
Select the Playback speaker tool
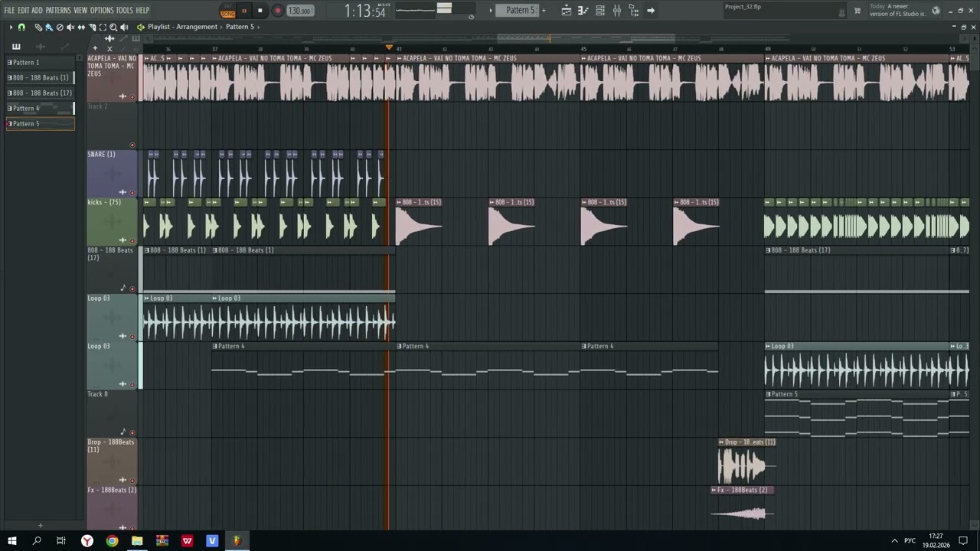coord(124,27)
